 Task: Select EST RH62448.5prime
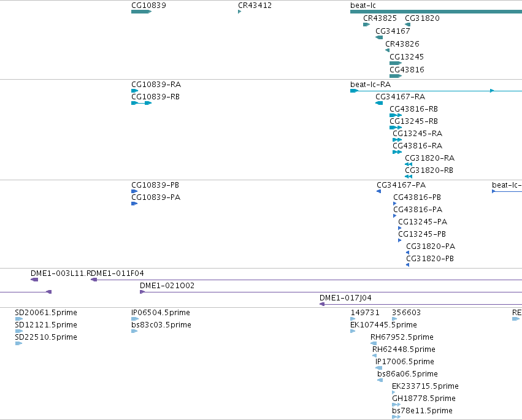(404, 349)
